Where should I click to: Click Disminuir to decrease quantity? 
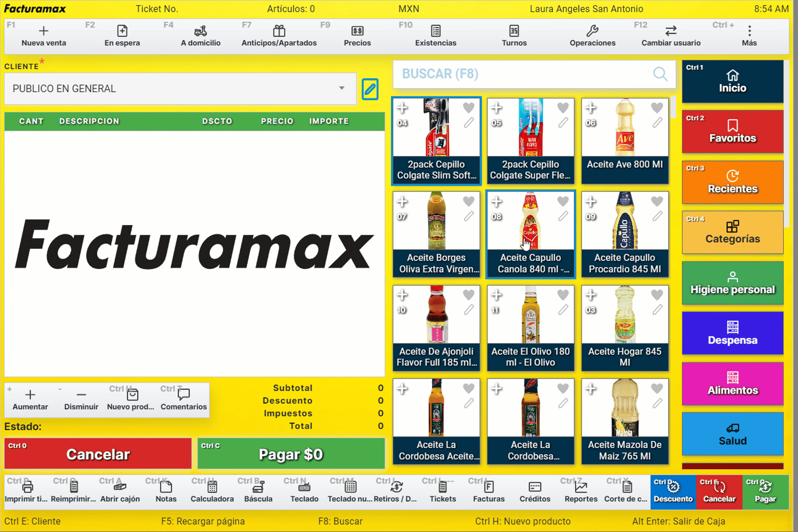tap(81, 400)
